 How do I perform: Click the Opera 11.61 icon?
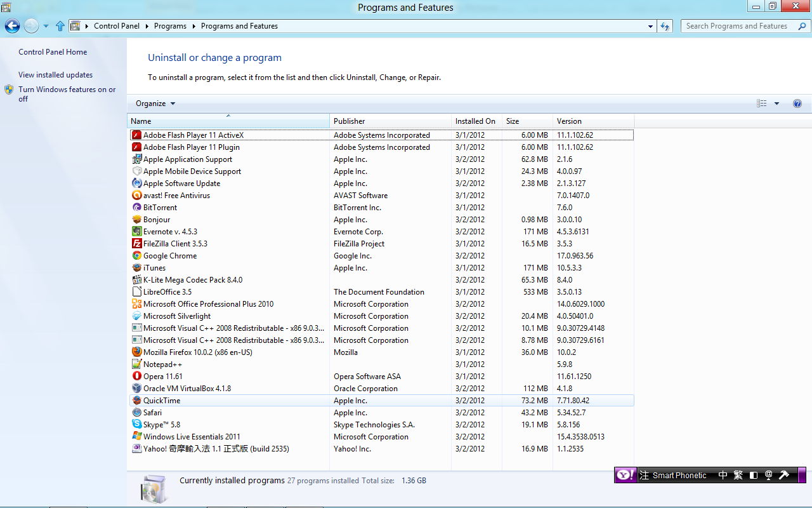[136, 377]
